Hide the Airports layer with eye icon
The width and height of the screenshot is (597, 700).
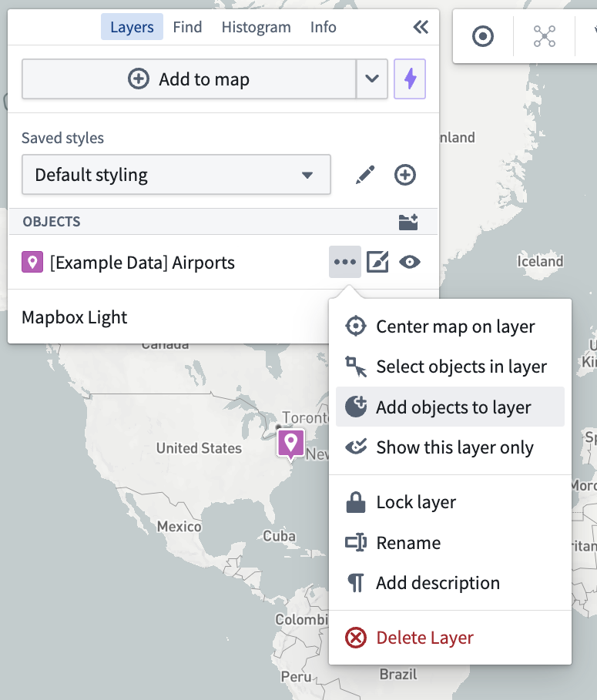click(410, 262)
